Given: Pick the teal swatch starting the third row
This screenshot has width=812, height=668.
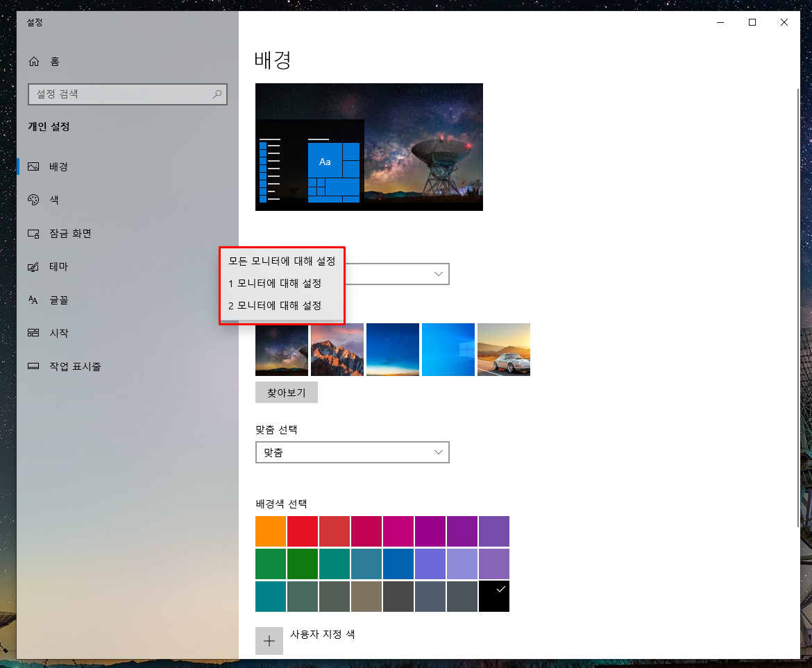Looking at the screenshot, I should [271, 596].
